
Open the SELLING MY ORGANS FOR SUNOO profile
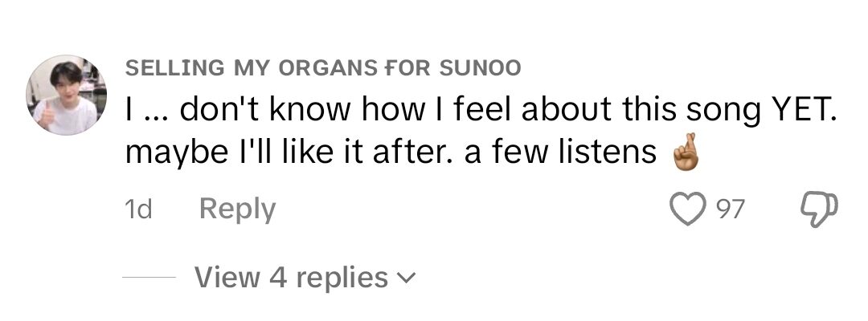(x=322, y=68)
